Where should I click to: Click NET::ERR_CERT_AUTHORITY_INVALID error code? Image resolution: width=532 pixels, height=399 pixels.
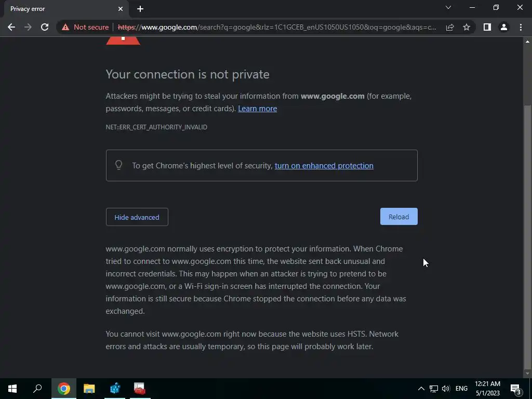[x=156, y=127]
